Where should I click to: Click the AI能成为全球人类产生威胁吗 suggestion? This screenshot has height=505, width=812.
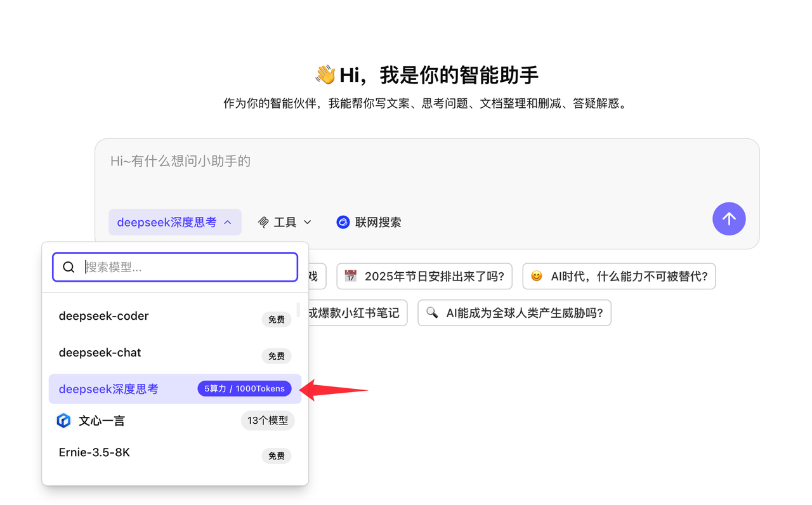[x=514, y=313]
